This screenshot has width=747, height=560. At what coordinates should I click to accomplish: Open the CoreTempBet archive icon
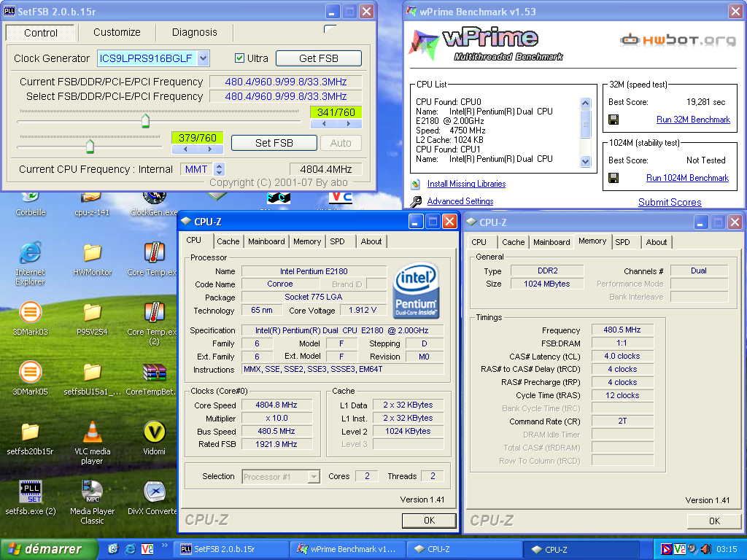[x=154, y=373]
